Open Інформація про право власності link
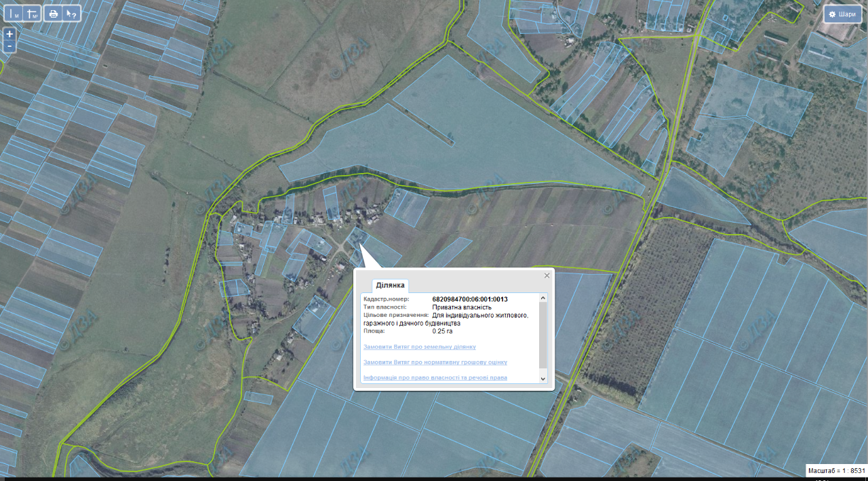This screenshot has height=481, width=868. pyautogui.click(x=435, y=377)
